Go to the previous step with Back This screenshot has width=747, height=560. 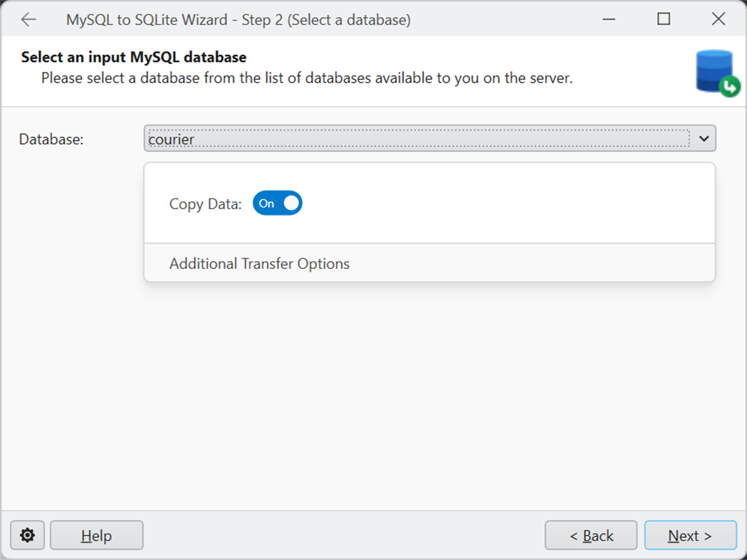point(591,536)
